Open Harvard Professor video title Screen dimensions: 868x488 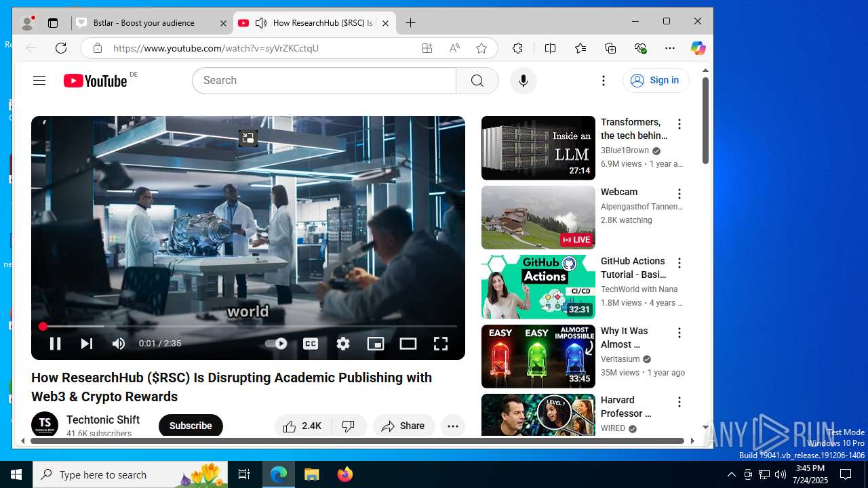pyautogui.click(x=626, y=407)
